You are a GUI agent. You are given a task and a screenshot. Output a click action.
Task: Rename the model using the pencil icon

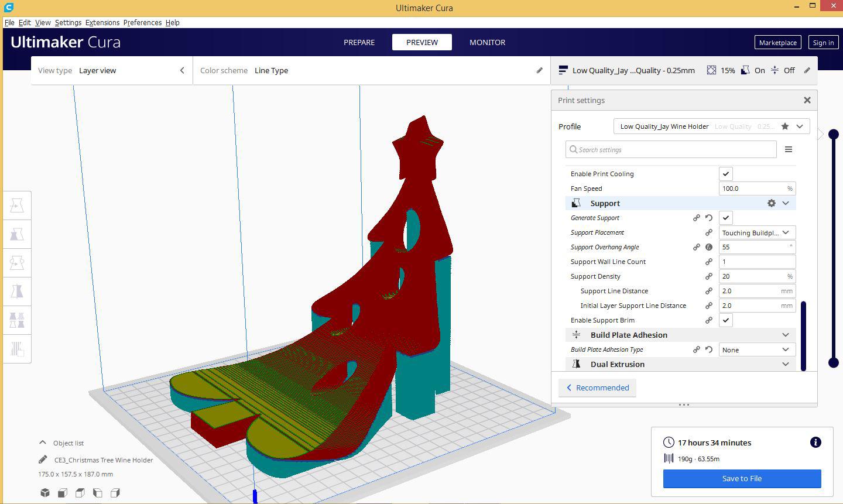pos(42,460)
